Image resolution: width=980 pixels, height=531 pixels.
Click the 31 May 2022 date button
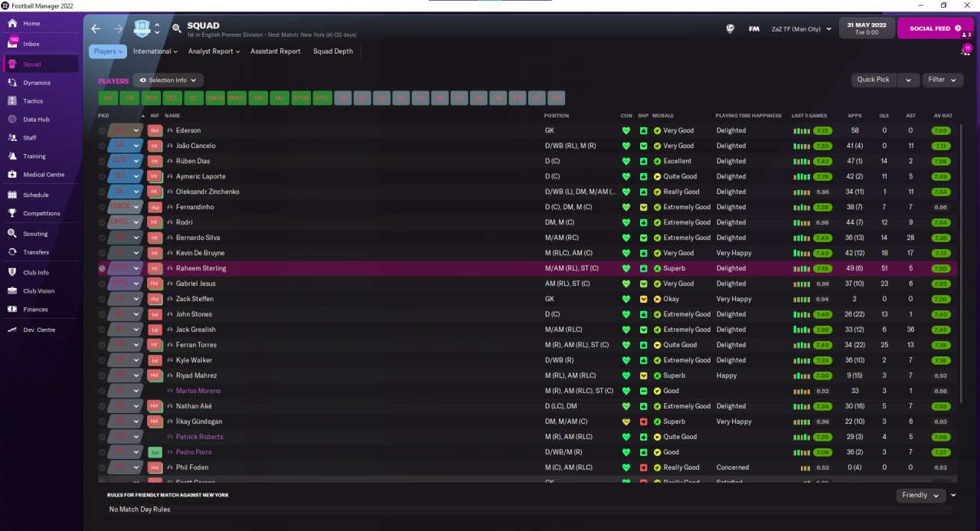point(867,28)
